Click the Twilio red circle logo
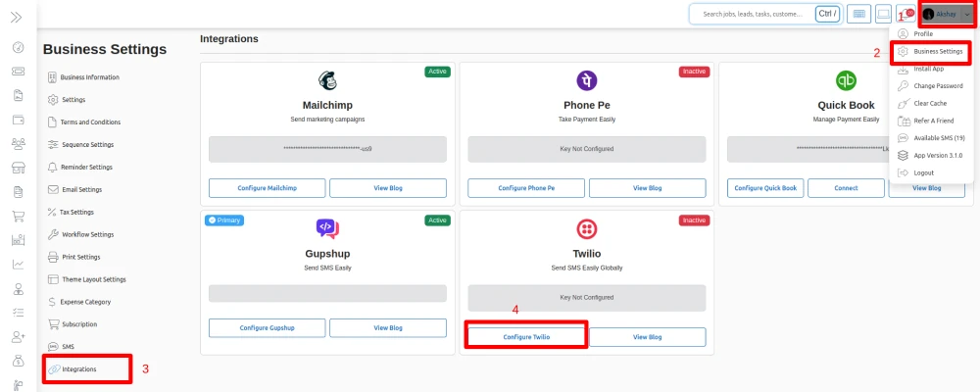This screenshot has height=392, width=980. 587,229
